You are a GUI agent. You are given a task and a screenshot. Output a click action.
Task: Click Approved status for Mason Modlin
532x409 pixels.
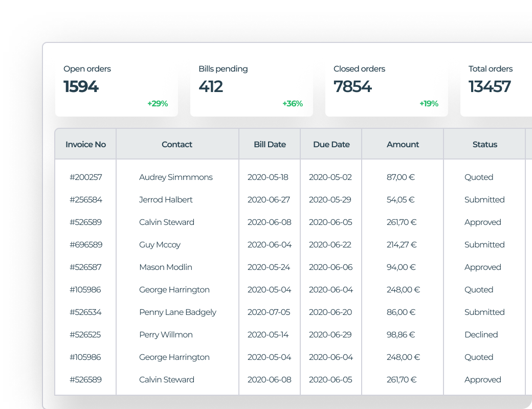(x=482, y=267)
